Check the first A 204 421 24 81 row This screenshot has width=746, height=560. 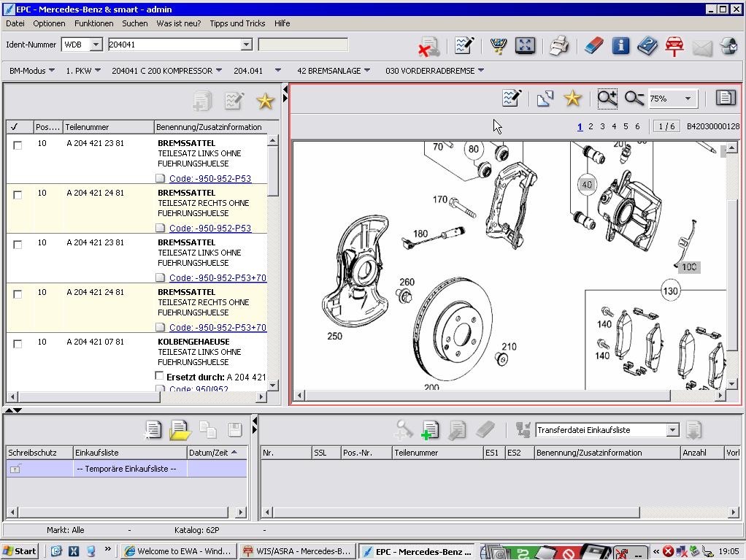[18, 195]
